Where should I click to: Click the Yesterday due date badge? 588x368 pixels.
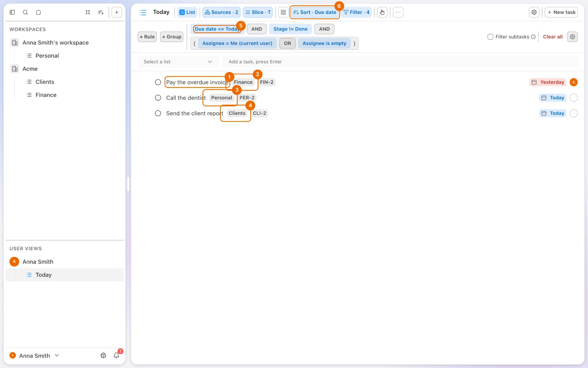click(x=548, y=82)
